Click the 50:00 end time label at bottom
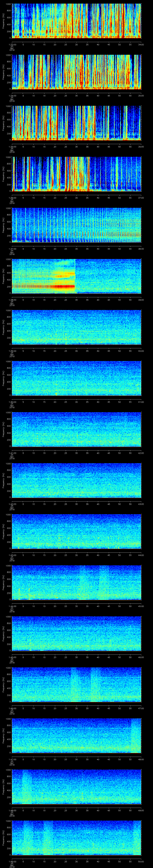Viewport: 153px width, 868px height. click(141, 861)
